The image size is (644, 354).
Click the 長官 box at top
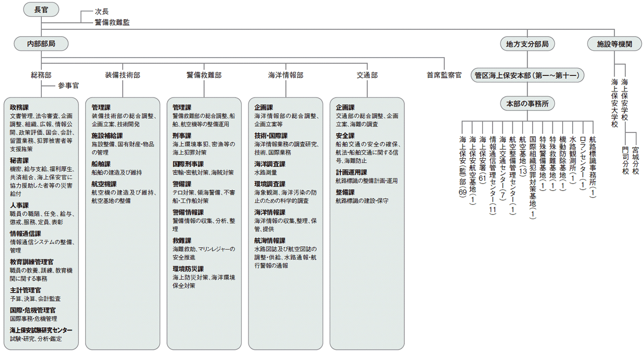tap(41, 10)
